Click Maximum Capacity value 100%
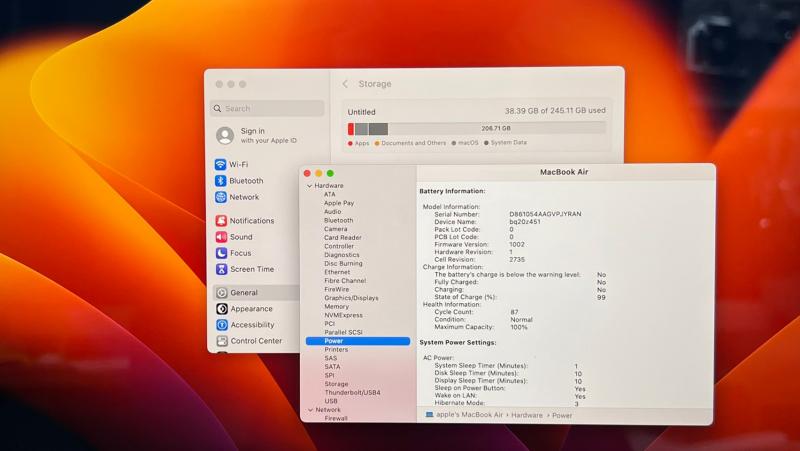800x451 pixels. click(518, 327)
